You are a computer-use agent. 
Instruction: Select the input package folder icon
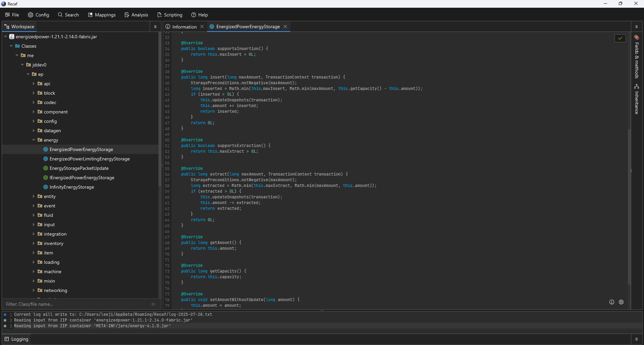pos(40,225)
